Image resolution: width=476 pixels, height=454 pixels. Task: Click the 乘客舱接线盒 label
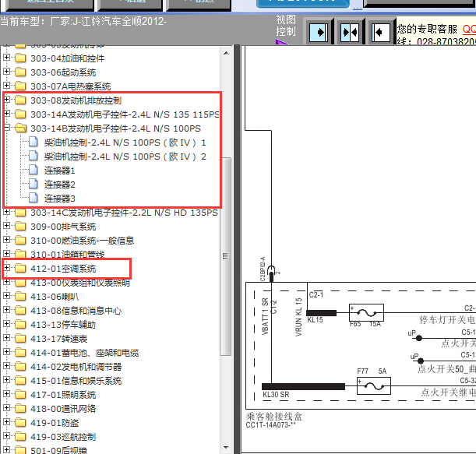point(274,417)
